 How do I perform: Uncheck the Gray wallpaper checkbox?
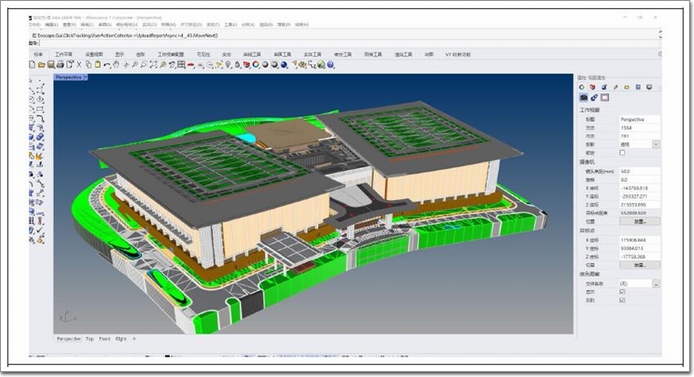coord(622,300)
